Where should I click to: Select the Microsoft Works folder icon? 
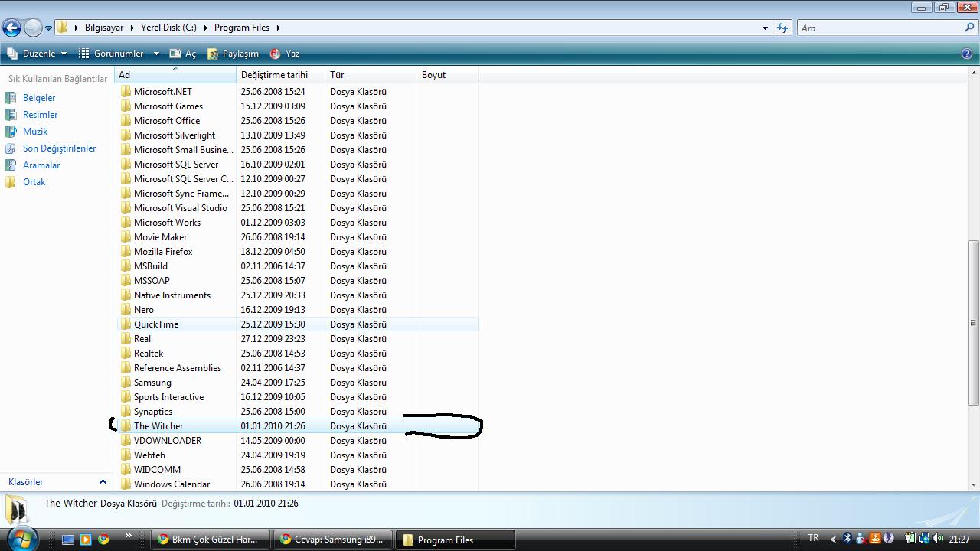click(126, 223)
